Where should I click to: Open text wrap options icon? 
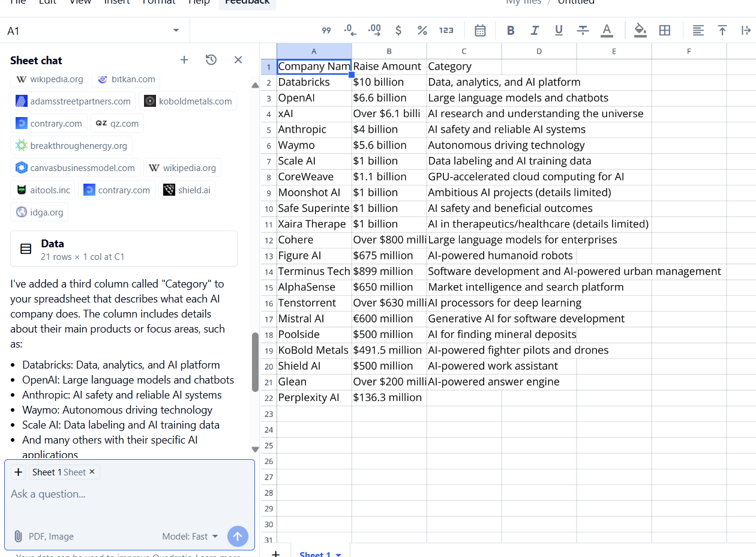tap(746, 31)
